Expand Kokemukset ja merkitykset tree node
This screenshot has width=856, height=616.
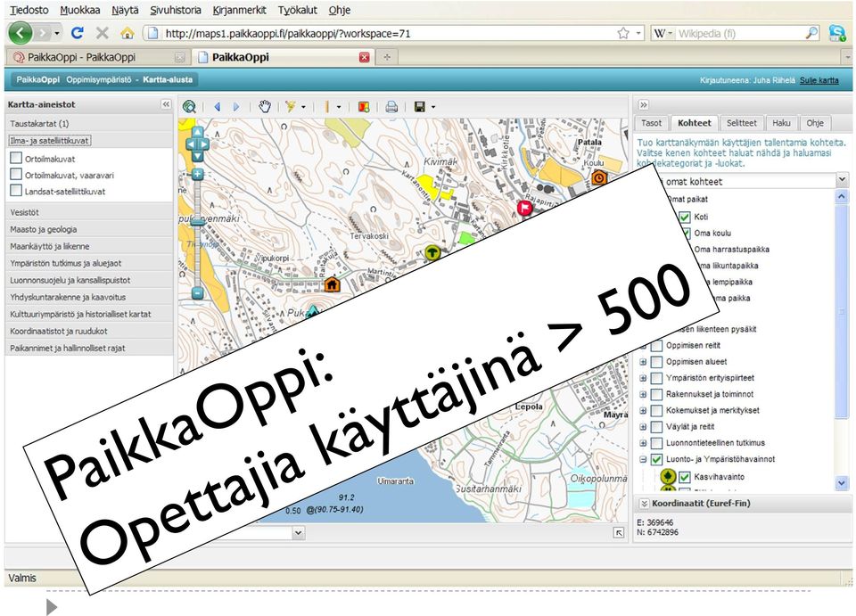643,410
